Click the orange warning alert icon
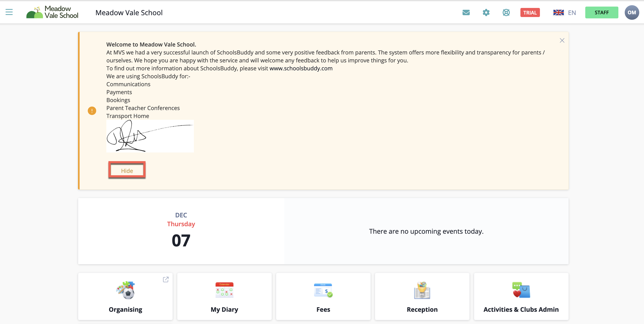The width and height of the screenshot is (644, 324). click(92, 110)
